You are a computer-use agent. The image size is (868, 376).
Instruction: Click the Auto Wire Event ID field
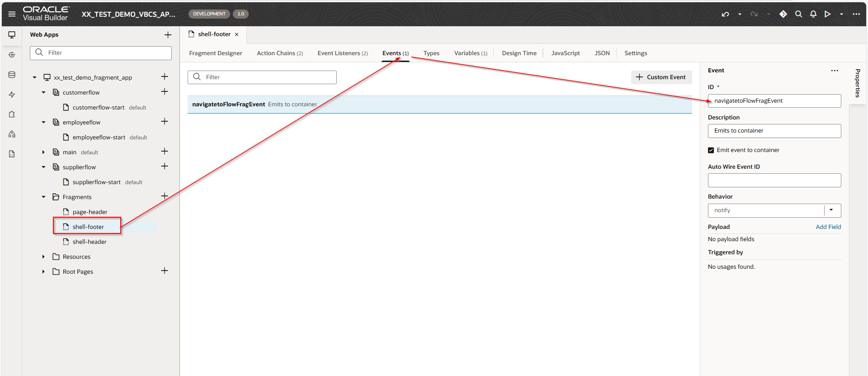tap(774, 181)
